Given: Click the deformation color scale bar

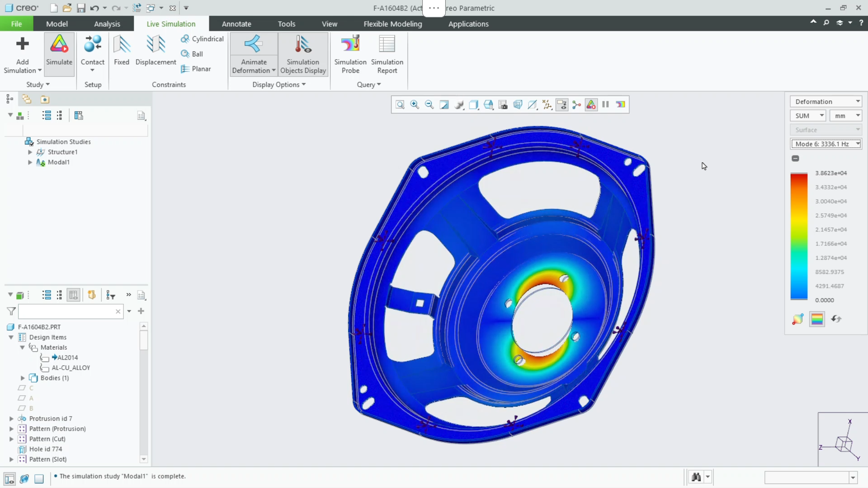Looking at the screenshot, I should [x=799, y=236].
